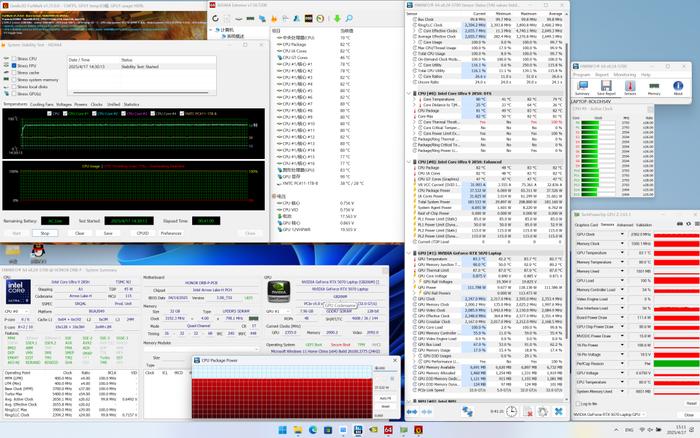Click the clock icon in HWiNFO sensor footer

511,411
